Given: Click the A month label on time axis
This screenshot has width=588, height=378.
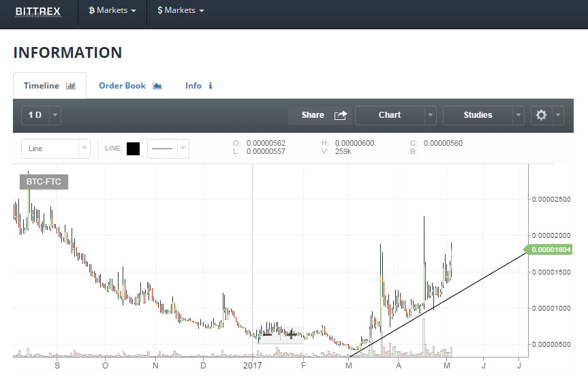Looking at the screenshot, I should [x=399, y=365].
